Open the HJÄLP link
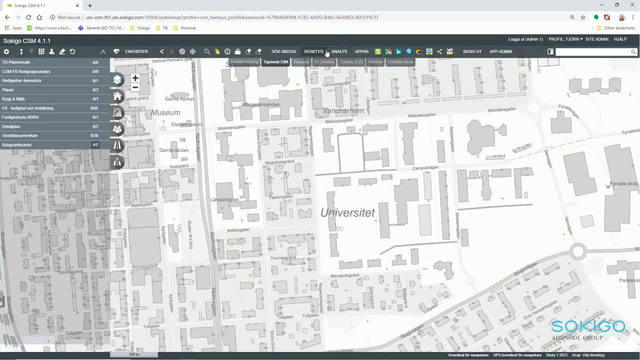 tap(620, 39)
